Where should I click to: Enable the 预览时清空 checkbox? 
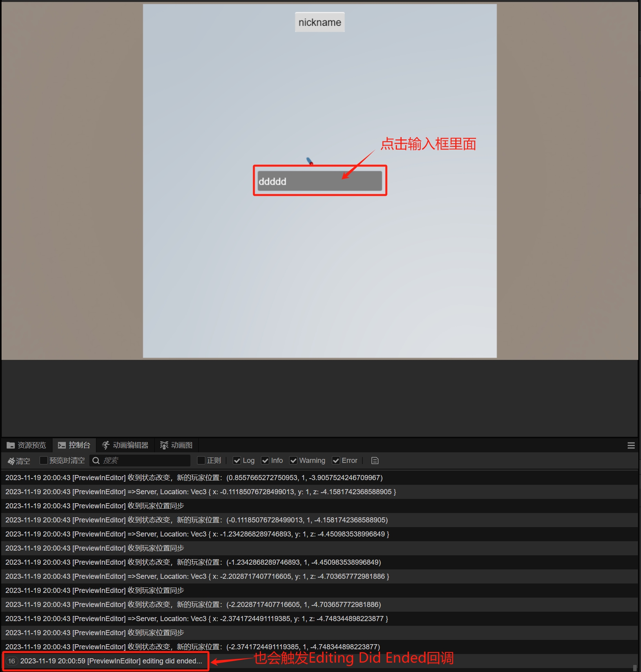point(43,461)
